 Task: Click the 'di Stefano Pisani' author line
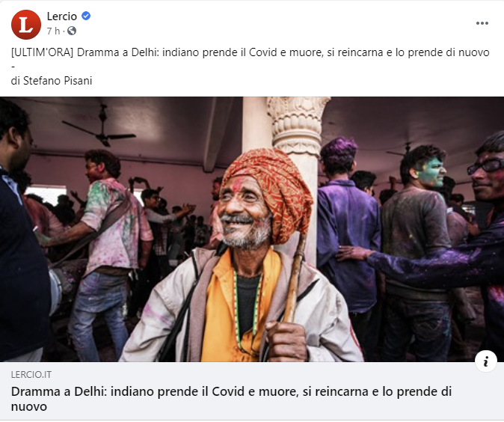pyautogui.click(x=52, y=80)
